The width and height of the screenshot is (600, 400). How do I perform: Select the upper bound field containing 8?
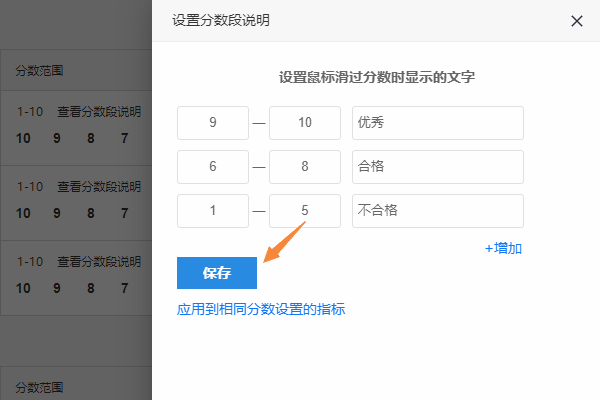tap(305, 167)
